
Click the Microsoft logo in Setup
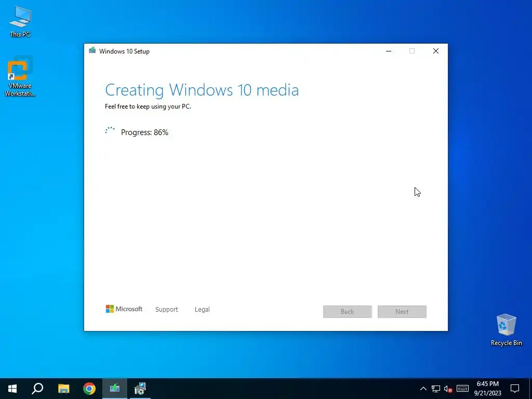(x=124, y=309)
